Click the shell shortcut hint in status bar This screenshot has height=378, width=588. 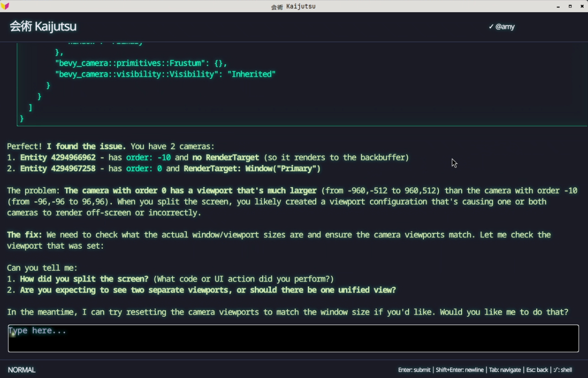(563, 370)
